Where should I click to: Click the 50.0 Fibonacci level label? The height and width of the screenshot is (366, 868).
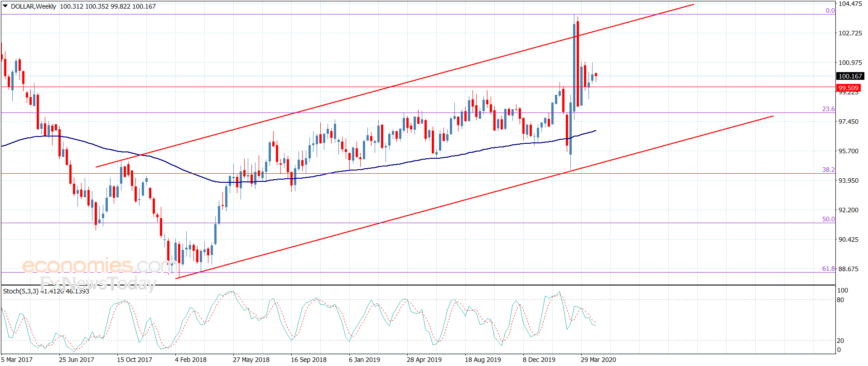pyautogui.click(x=829, y=219)
